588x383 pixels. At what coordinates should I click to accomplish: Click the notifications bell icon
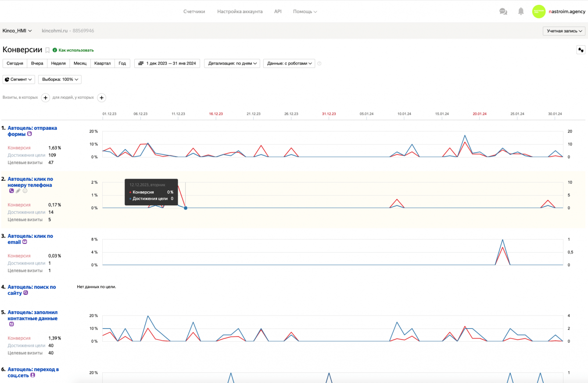[x=521, y=11]
